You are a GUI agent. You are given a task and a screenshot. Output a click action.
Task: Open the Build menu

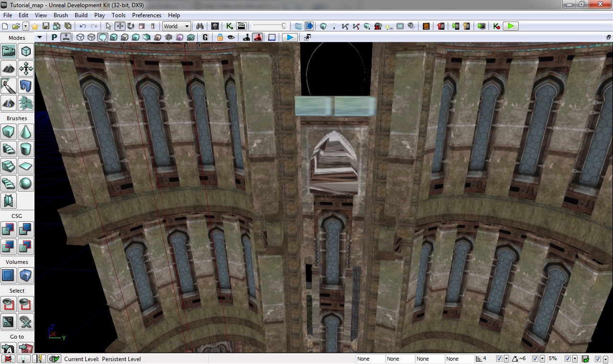81,15
